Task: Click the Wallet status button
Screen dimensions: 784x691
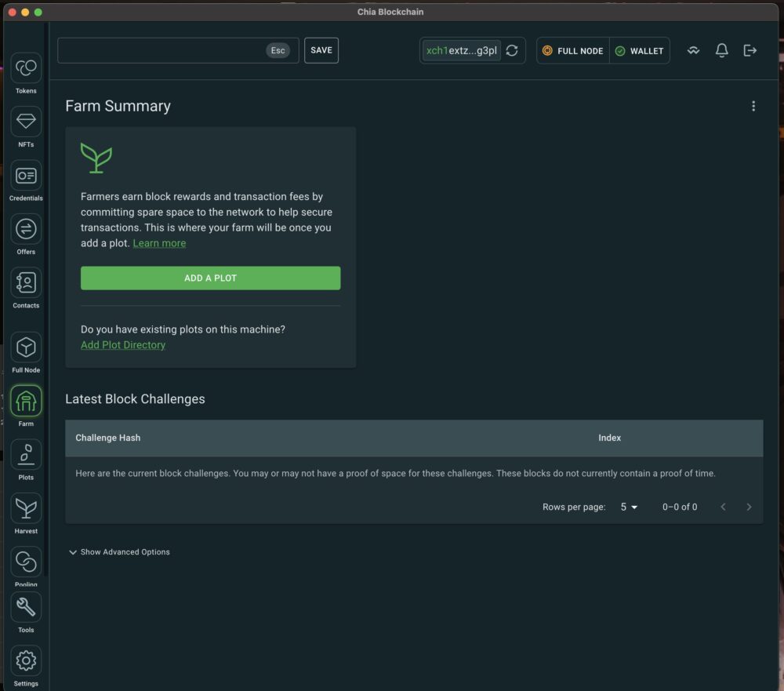Action: pyautogui.click(x=640, y=50)
